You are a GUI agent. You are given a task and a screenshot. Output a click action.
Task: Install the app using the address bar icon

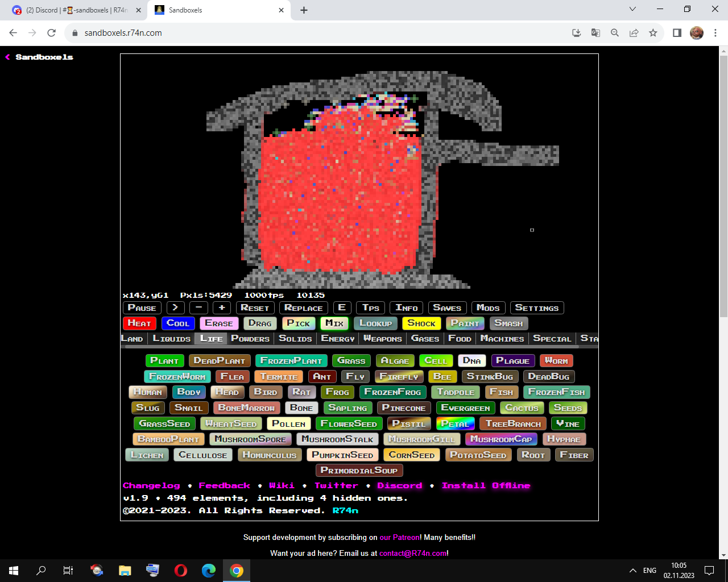click(576, 33)
